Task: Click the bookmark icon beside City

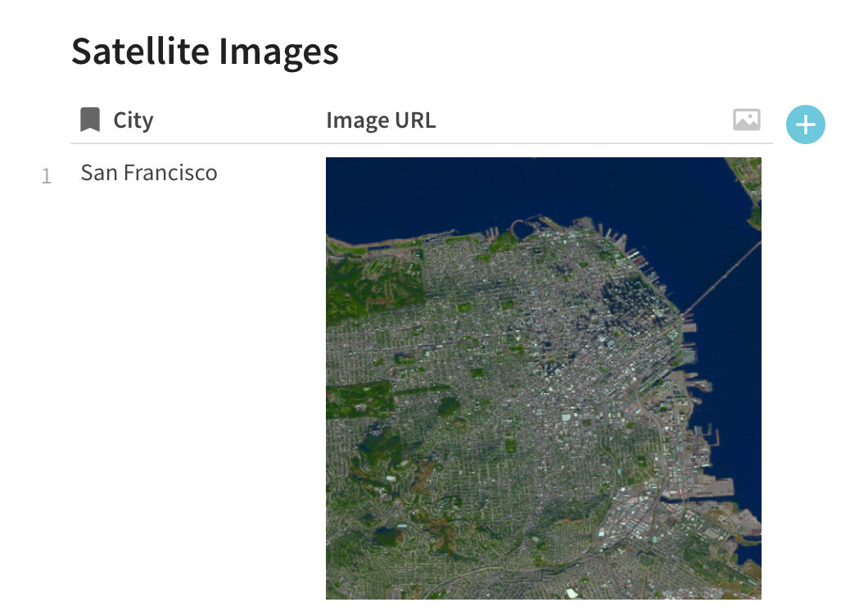Action: [90, 120]
